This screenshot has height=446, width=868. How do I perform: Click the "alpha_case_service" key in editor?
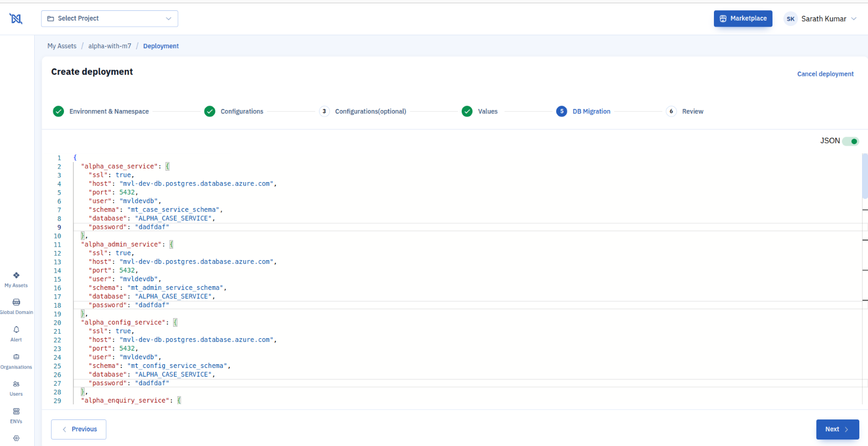click(119, 166)
